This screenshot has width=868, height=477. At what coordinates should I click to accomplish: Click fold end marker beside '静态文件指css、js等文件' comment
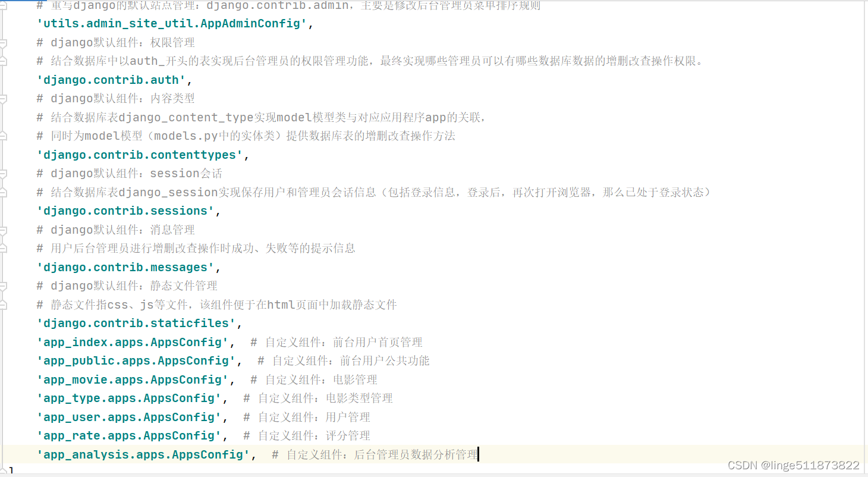(3, 305)
